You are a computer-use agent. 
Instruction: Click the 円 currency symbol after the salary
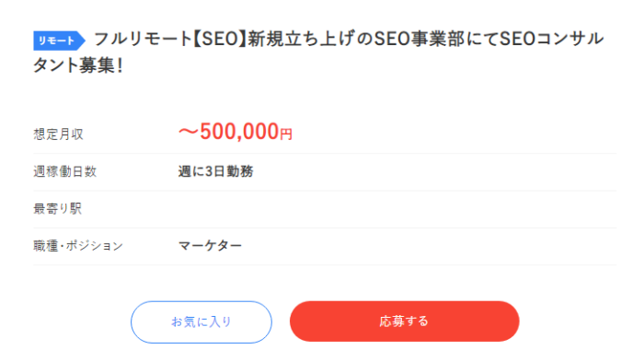(x=286, y=134)
